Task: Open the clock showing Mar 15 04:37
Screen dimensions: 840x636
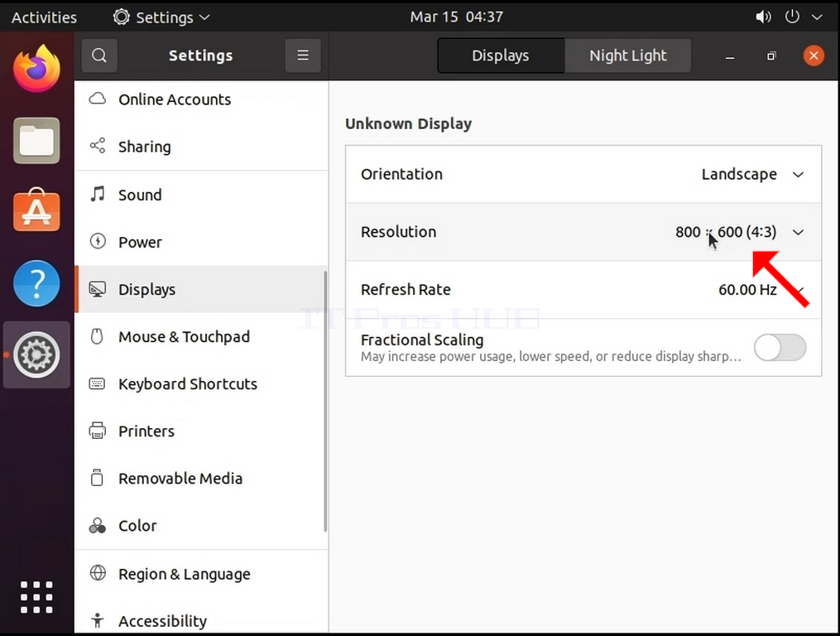Action: point(457,17)
